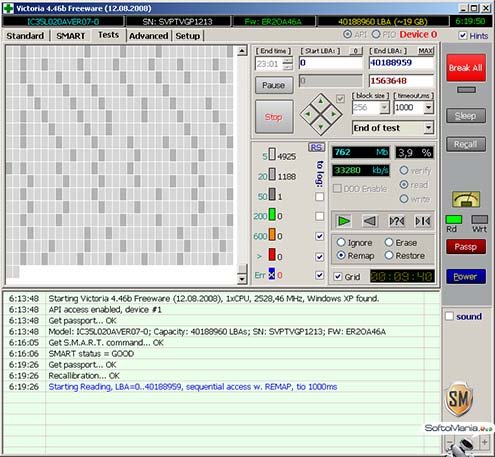Open the block size dropdown
Viewport: 495px width, 457px height.
(384, 107)
